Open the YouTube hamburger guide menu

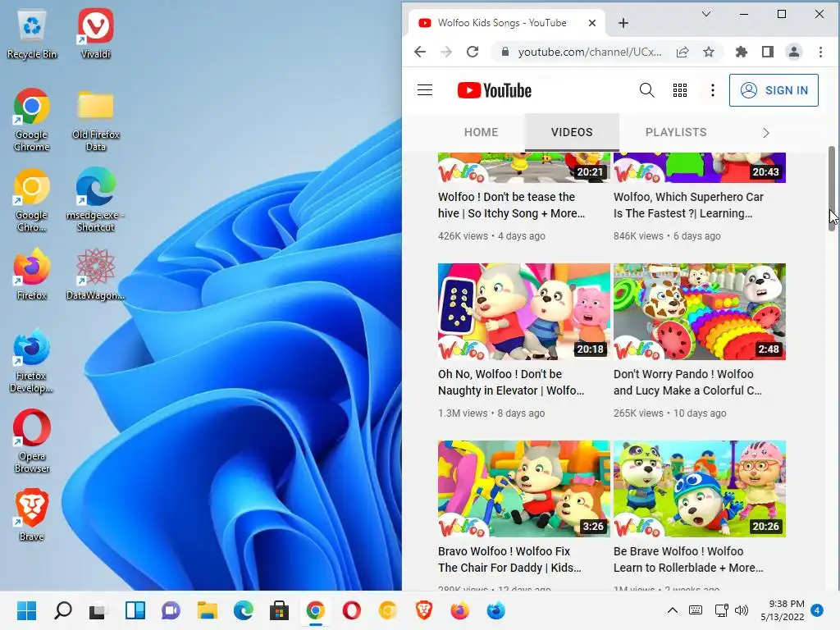coord(425,90)
